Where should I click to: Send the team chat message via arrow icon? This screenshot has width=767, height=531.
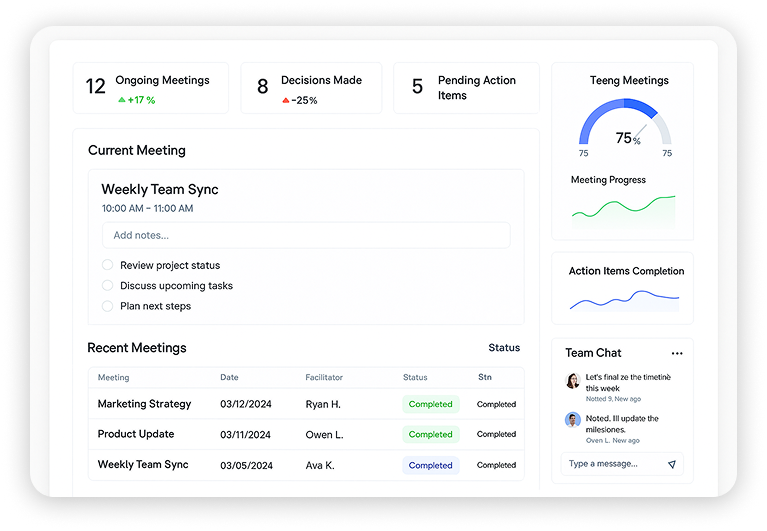pyautogui.click(x=672, y=465)
